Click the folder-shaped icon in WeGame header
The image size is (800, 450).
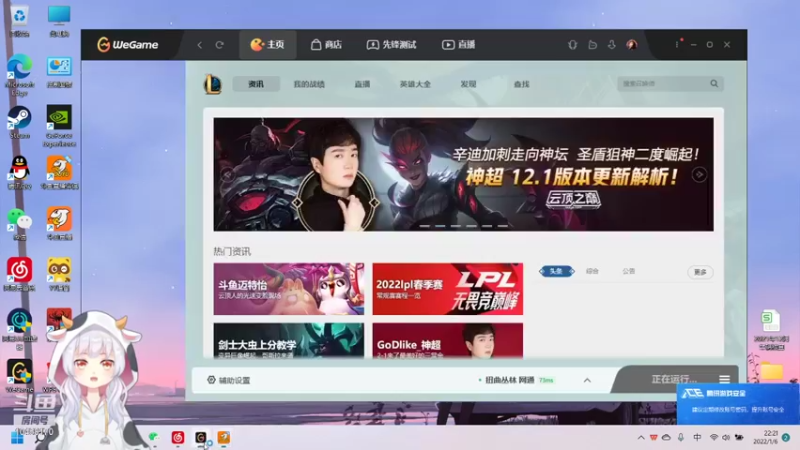592,45
